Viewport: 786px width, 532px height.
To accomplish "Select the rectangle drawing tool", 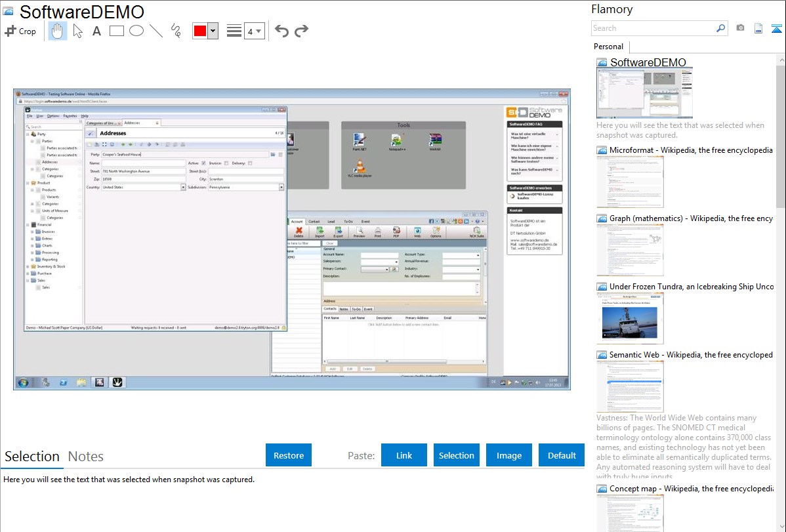I will (116, 31).
